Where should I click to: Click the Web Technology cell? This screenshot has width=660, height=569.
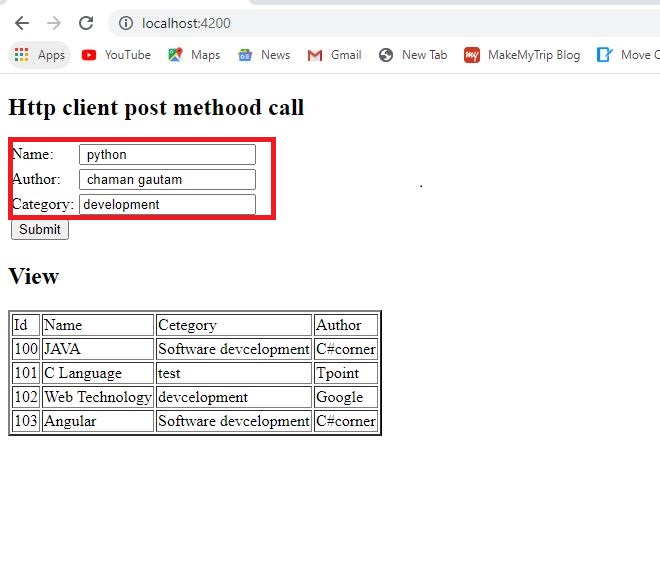click(x=98, y=397)
